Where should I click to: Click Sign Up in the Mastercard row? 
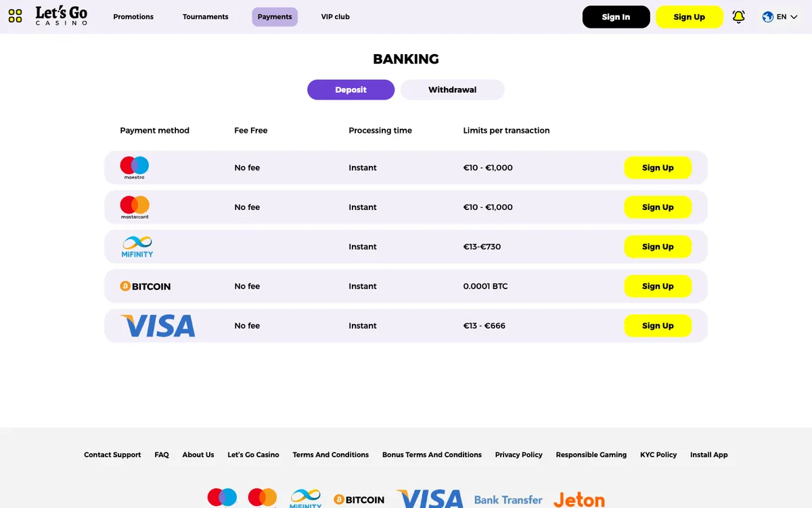(658, 207)
